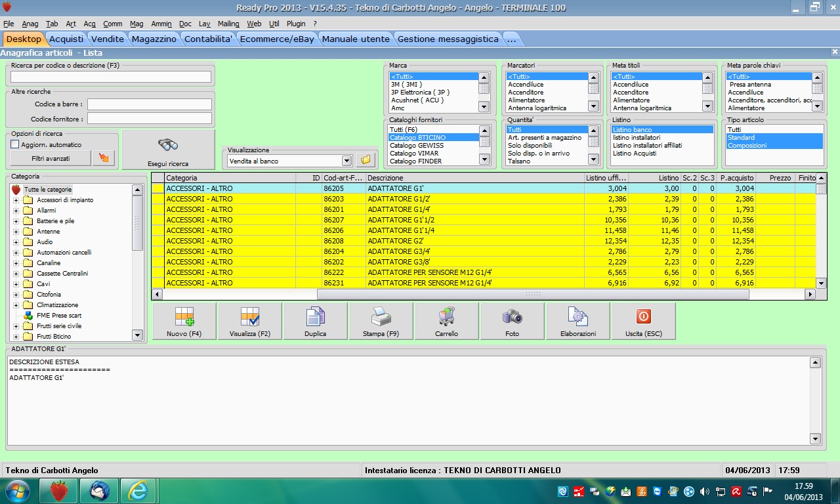Click the Ricerca per codice o descrizione field

tap(111, 77)
